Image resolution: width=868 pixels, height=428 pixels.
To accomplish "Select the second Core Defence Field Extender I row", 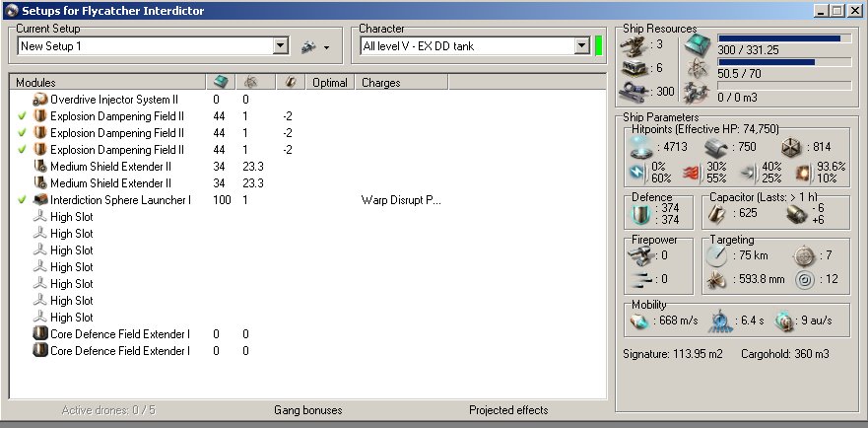I will tap(307, 351).
